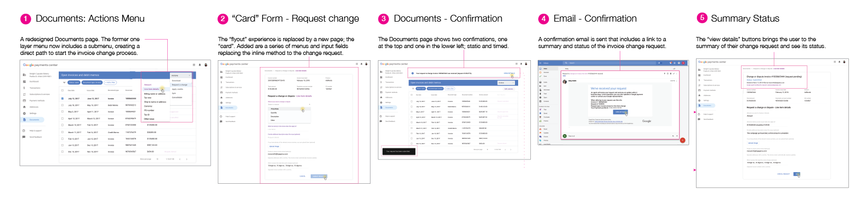Step 5 mockup: click Settings gear icon

coord(700,100)
